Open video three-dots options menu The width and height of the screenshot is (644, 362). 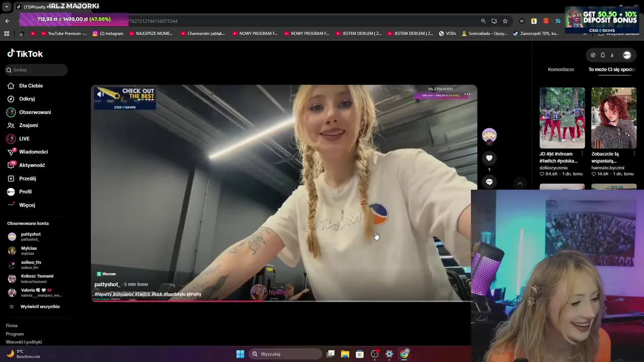[x=467, y=95]
